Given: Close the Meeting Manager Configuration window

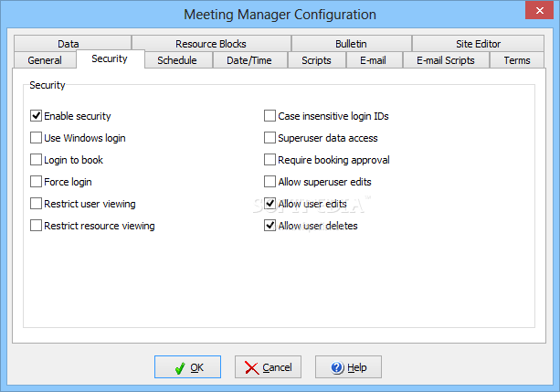Looking at the screenshot, I should pyautogui.click(x=539, y=10).
